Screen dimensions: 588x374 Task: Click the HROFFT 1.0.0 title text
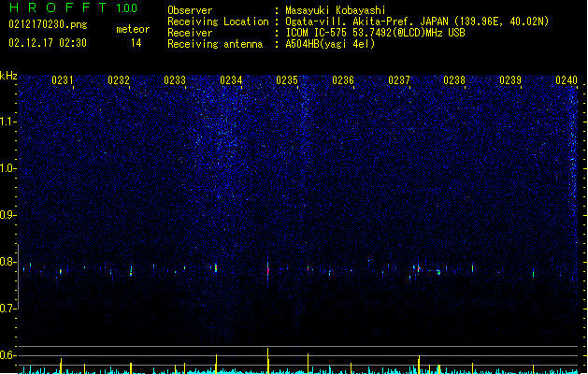click(x=74, y=7)
